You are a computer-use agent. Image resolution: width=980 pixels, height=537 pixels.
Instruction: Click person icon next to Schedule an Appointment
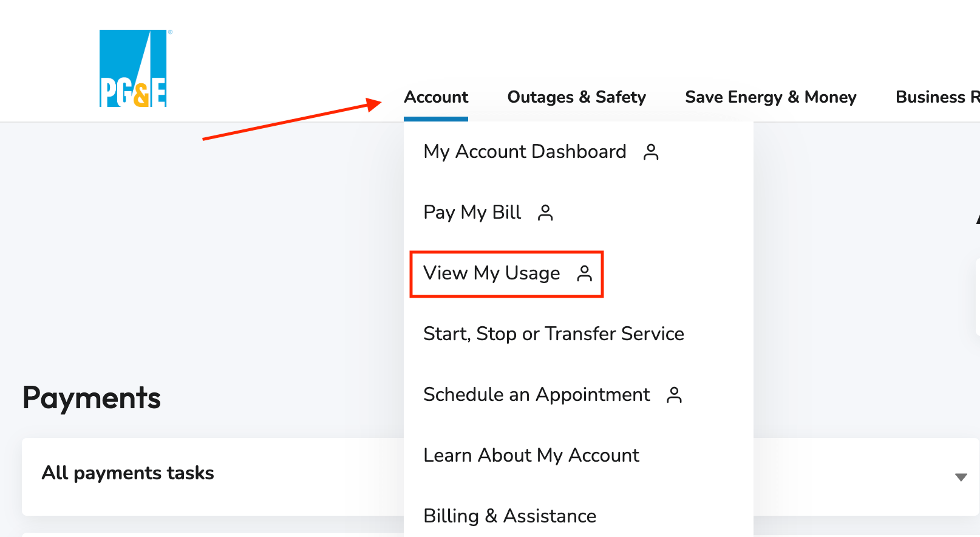tap(674, 395)
